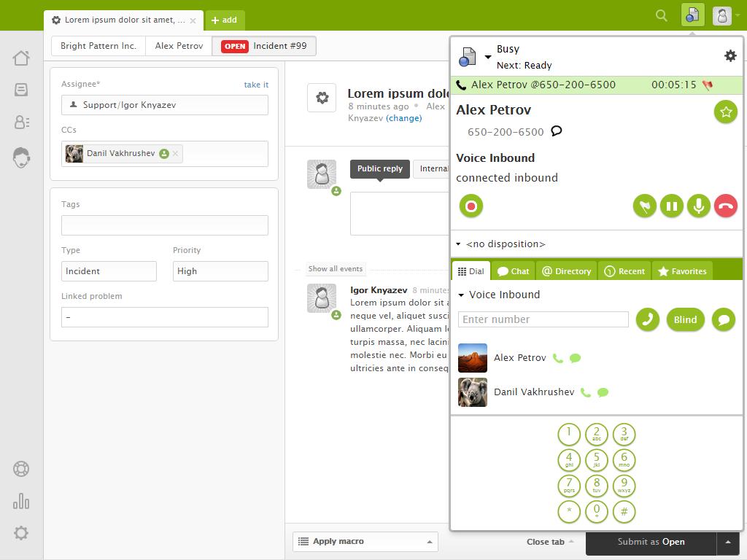Expand the agent status dropdown arrow
The height and width of the screenshot is (560, 747).
[x=488, y=58]
